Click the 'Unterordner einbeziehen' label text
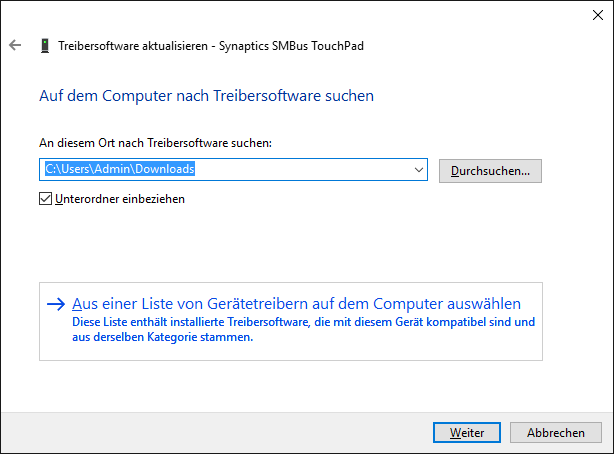The height and width of the screenshot is (454, 614). tap(120, 199)
